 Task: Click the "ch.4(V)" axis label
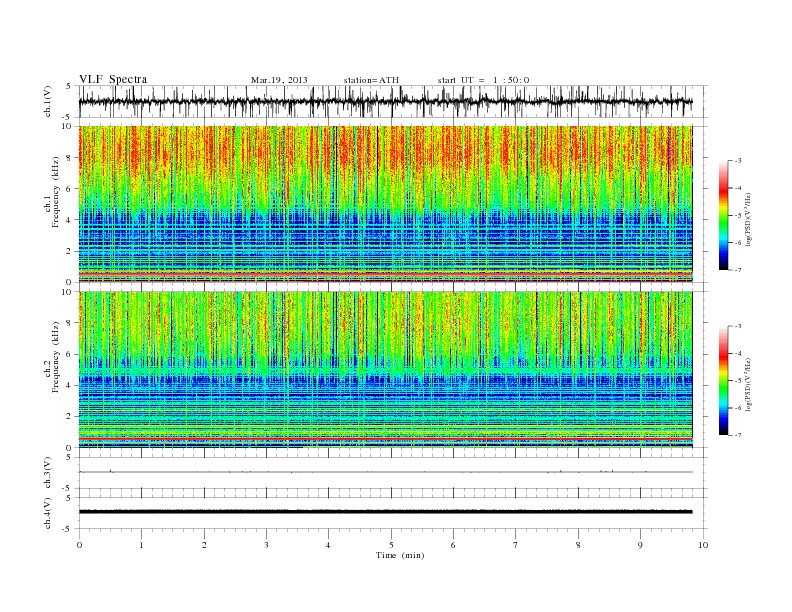tap(47, 513)
